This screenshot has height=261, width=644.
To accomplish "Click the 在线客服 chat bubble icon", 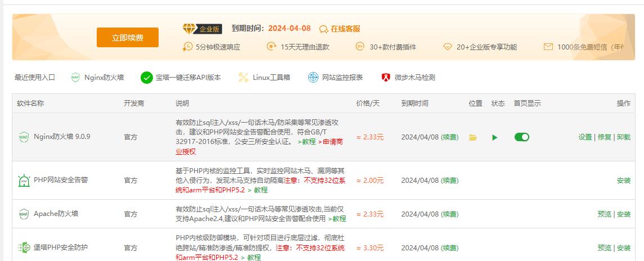I will tap(323, 29).
